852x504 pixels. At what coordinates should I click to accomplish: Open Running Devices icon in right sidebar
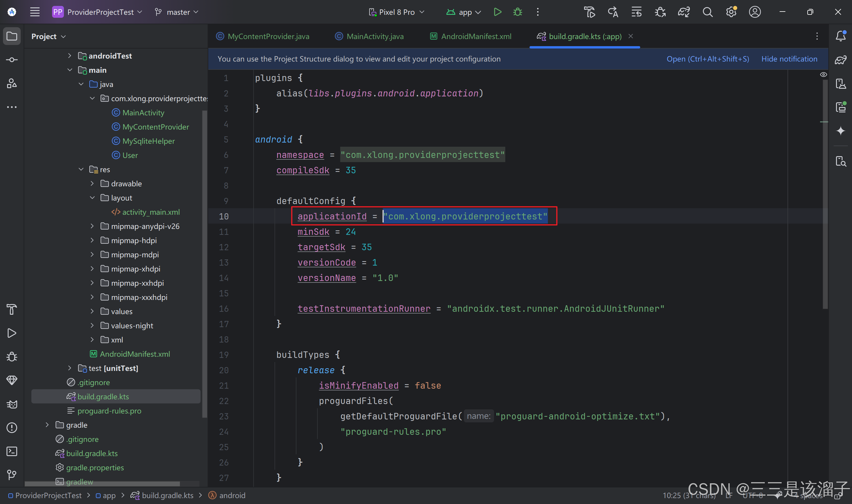[x=841, y=107]
